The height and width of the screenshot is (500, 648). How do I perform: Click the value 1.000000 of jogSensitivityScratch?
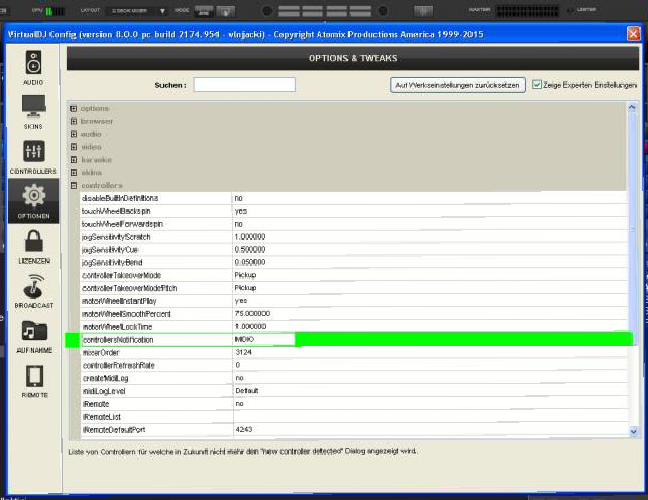coord(250,237)
